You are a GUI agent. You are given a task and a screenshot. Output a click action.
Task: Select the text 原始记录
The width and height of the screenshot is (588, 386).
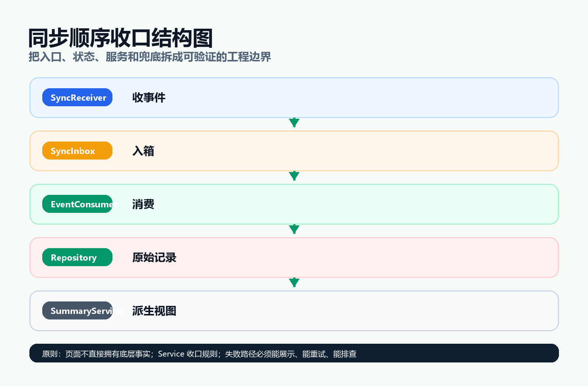click(154, 258)
